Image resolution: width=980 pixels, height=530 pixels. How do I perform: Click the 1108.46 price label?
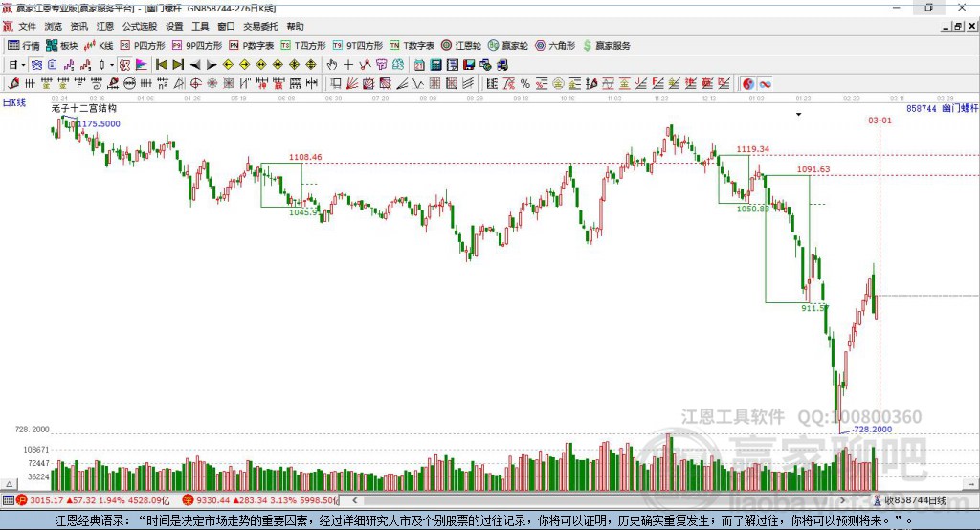(x=305, y=157)
